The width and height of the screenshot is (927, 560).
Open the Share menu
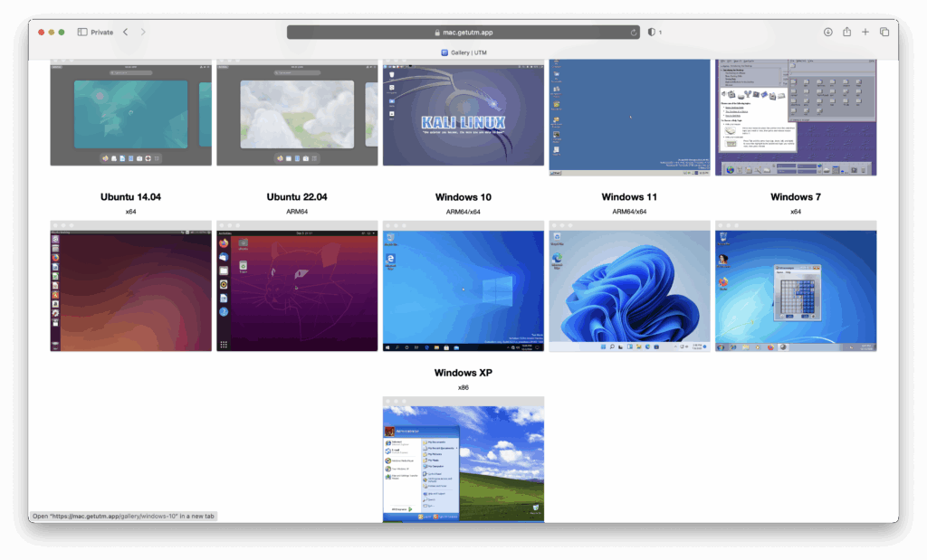tap(846, 32)
